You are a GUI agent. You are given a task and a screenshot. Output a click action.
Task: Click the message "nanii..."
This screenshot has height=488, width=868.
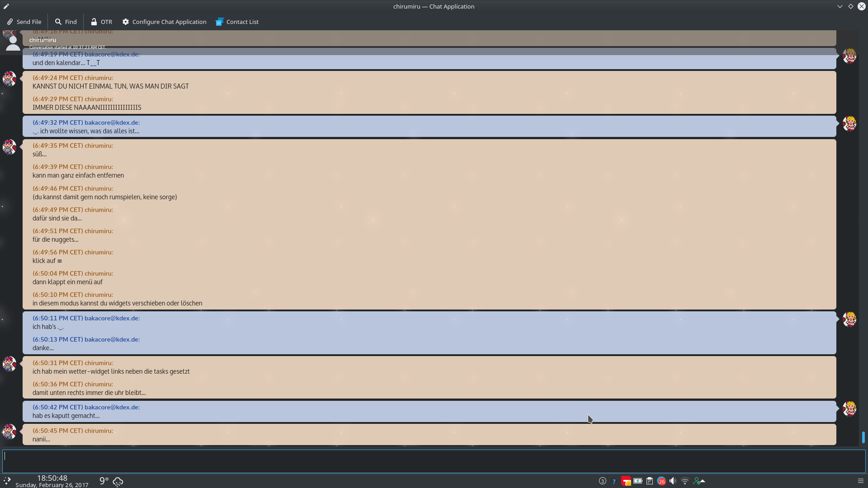tap(41, 439)
